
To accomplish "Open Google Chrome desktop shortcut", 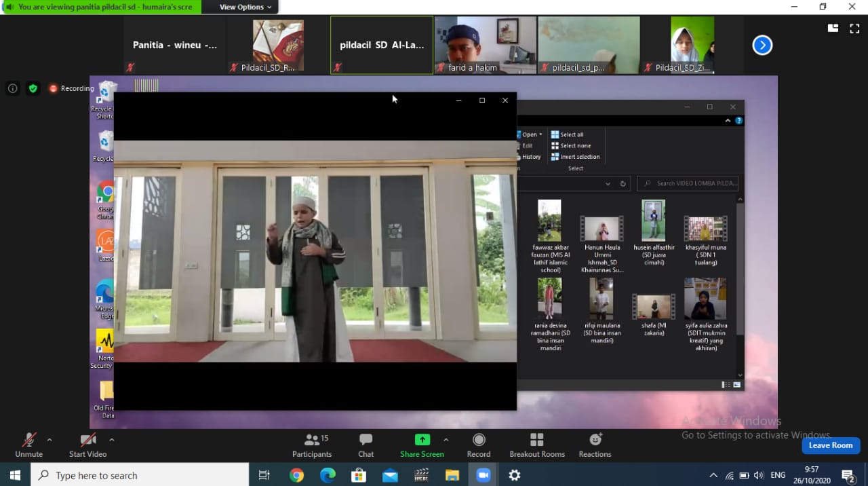I will (x=105, y=201).
